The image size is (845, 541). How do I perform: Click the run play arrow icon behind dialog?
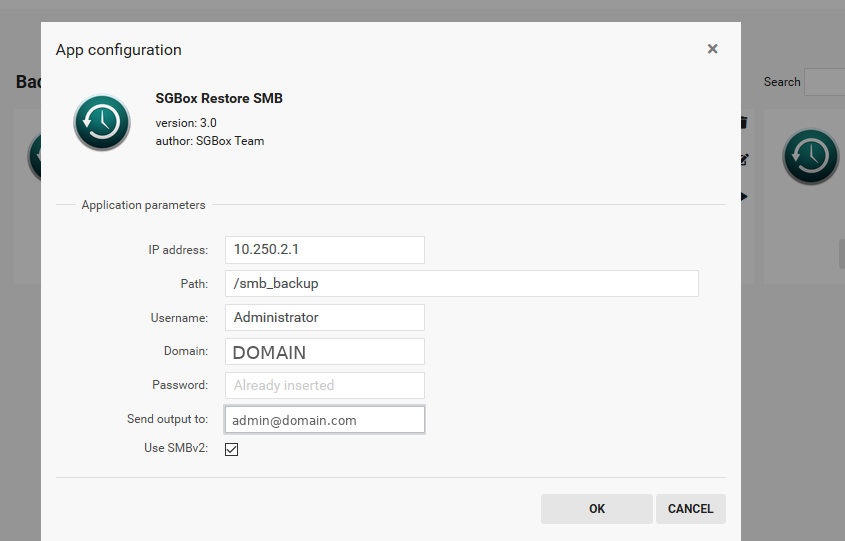coord(744,196)
